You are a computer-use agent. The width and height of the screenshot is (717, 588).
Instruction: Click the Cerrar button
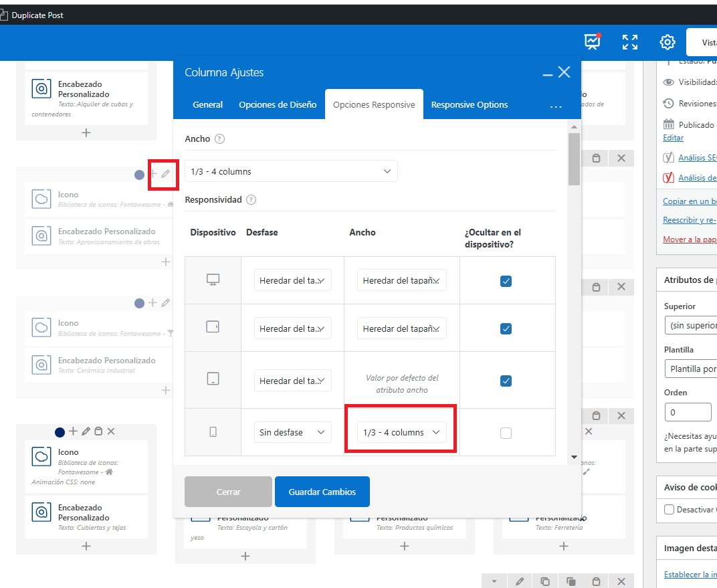pos(228,492)
